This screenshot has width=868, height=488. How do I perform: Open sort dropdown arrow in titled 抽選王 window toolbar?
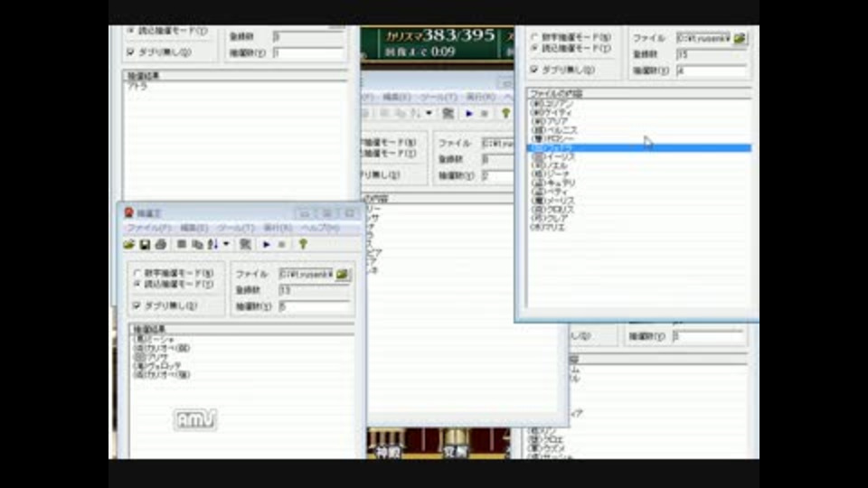[x=226, y=244]
